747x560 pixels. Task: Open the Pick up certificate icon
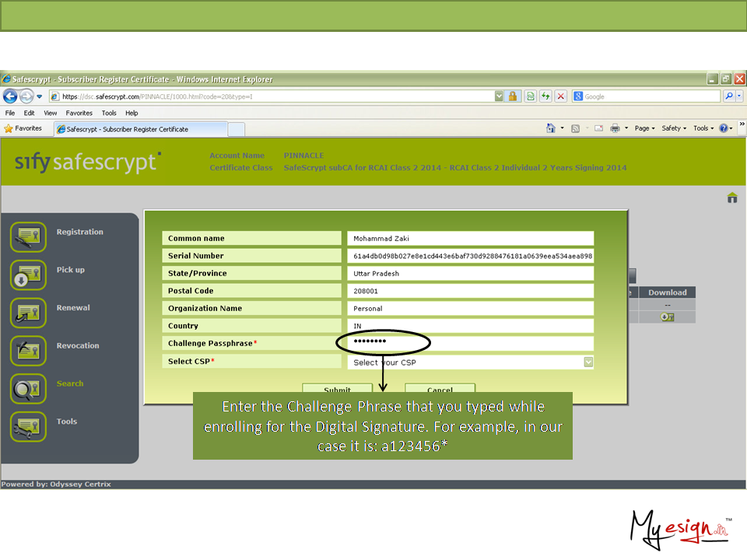[x=29, y=275]
